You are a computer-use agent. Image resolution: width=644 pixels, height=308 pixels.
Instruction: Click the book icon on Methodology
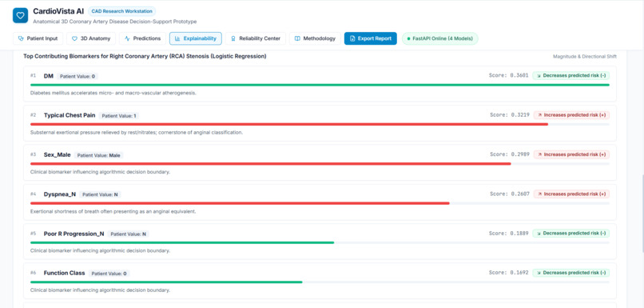tap(297, 38)
